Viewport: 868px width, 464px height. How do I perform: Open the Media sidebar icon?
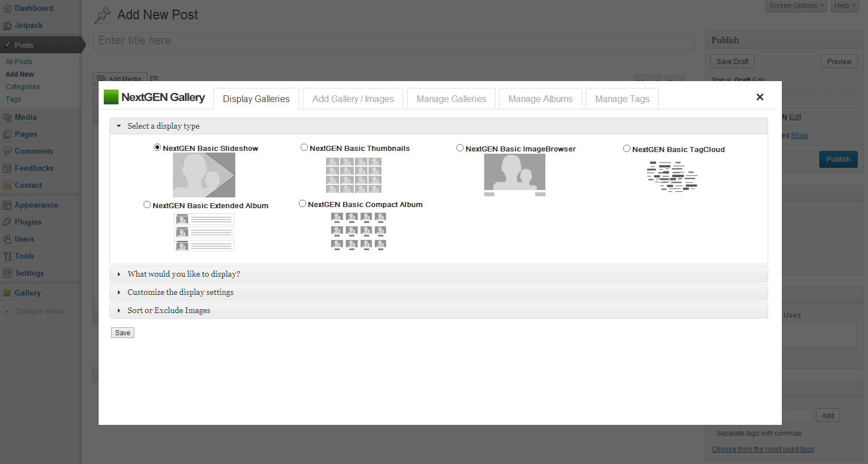(7, 117)
